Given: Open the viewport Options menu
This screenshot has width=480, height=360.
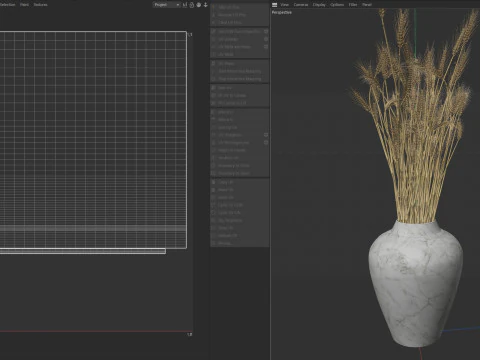Looking at the screenshot, I should [x=337, y=5].
